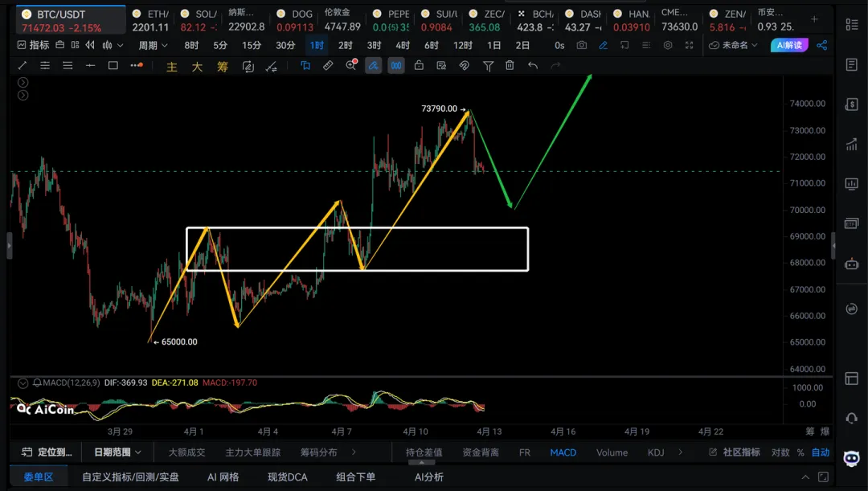The image size is (868, 491).
Task: Open the watchlist icon in right sidebar
Action: [852, 24]
